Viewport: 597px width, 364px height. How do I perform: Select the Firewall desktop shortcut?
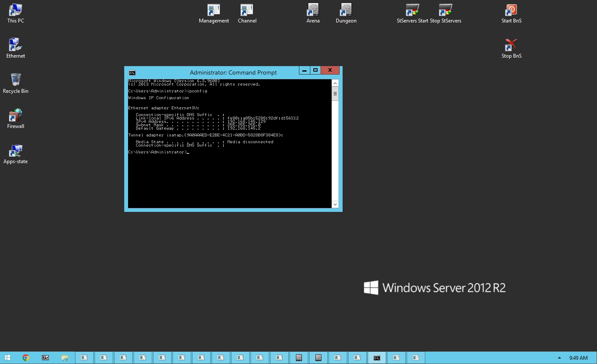(16, 119)
